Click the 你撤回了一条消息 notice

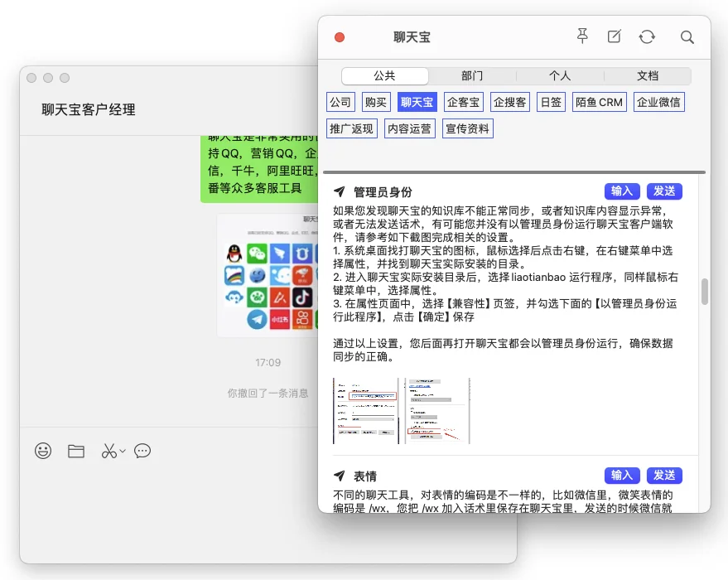pos(268,394)
